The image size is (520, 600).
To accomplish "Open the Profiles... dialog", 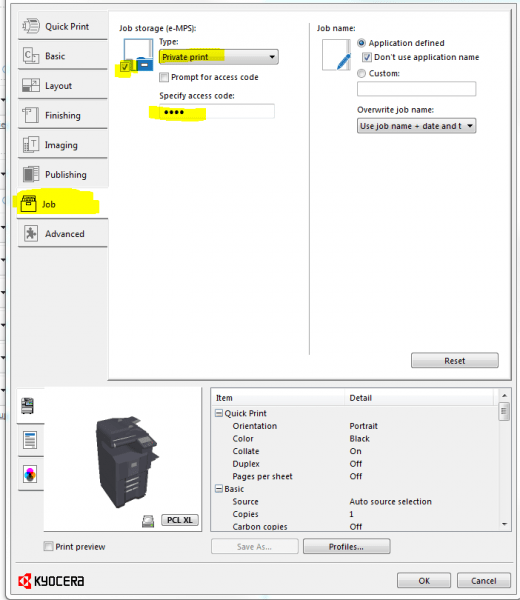I will click(347, 546).
